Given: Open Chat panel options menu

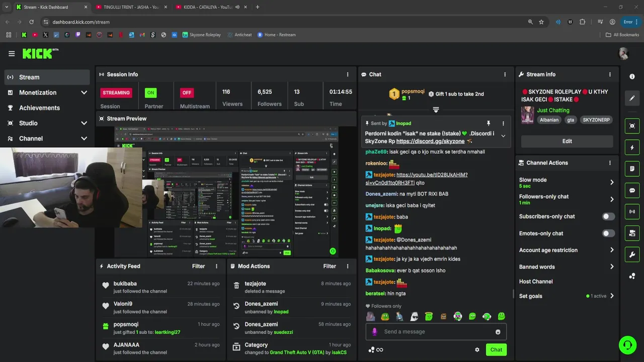Looking at the screenshot, I should [x=505, y=74].
